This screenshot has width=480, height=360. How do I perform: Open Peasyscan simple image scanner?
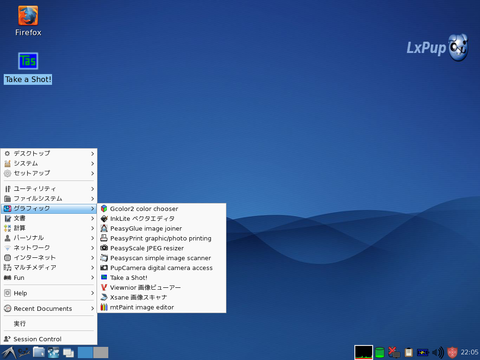(x=161, y=258)
